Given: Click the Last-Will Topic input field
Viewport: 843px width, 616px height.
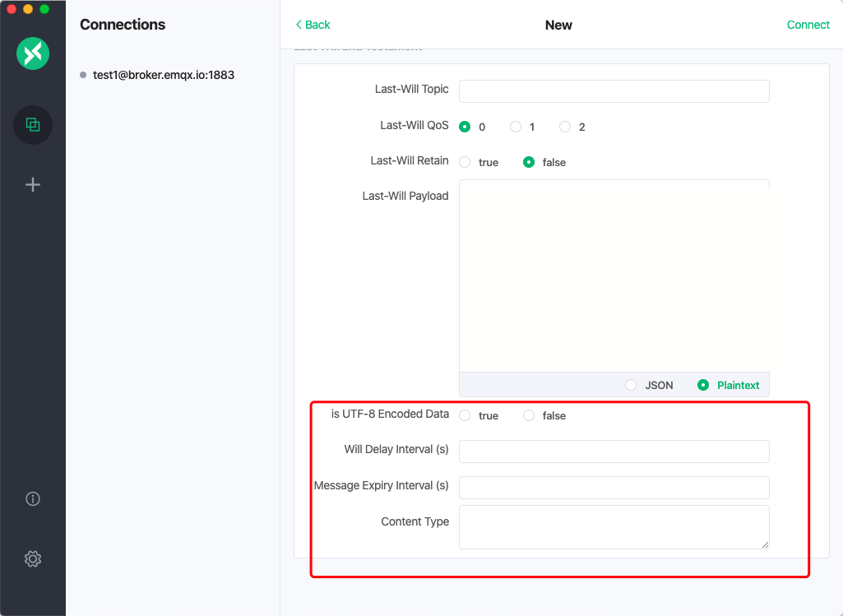Looking at the screenshot, I should click(614, 90).
